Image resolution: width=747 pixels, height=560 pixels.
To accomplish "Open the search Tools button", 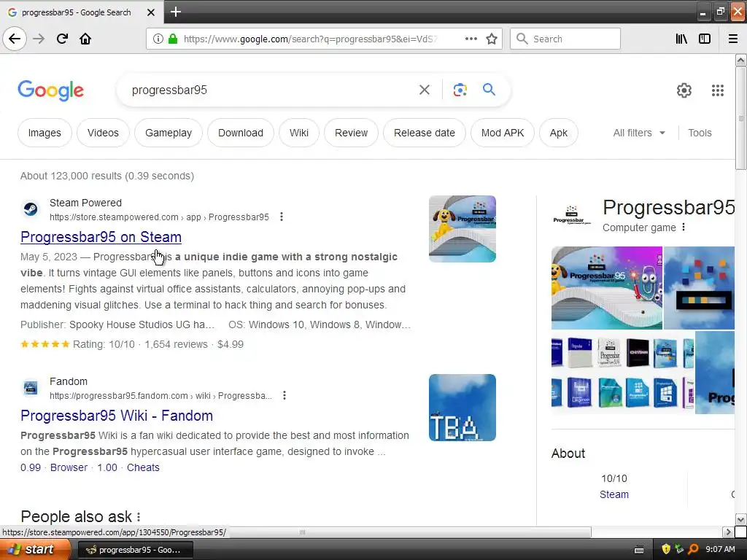I will (700, 133).
